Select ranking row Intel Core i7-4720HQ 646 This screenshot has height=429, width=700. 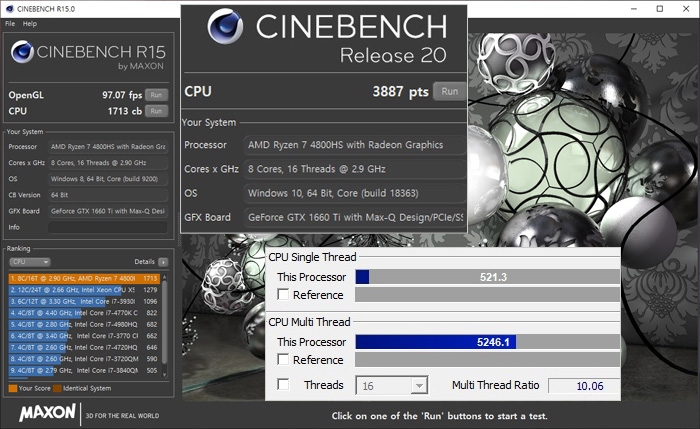[x=84, y=348]
